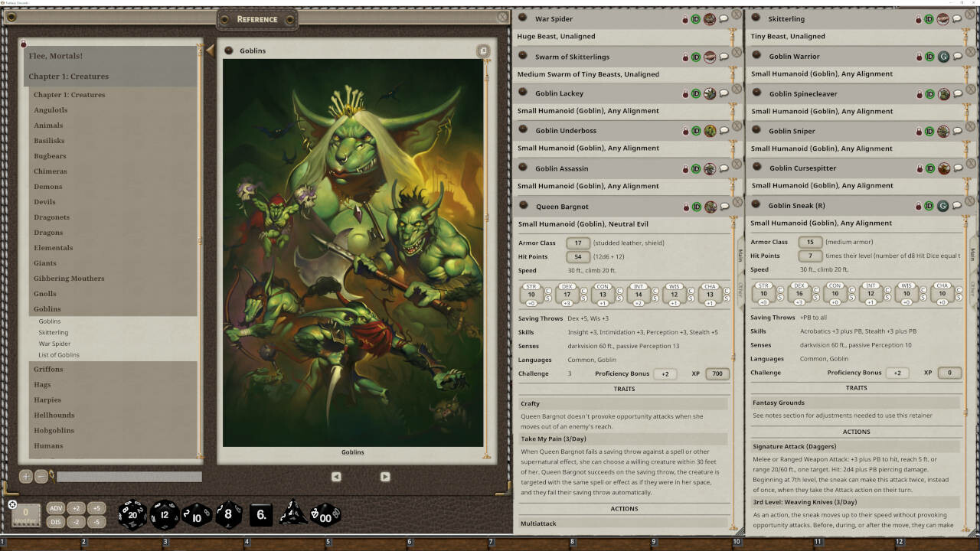Click the next page arrow under the Goblins artwork
Image resolution: width=980 pixels, height=551 pixels.
coord(385,476)
